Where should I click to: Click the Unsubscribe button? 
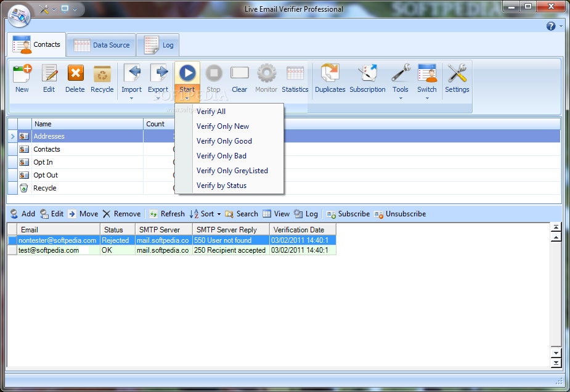click(x=400, y=214)
